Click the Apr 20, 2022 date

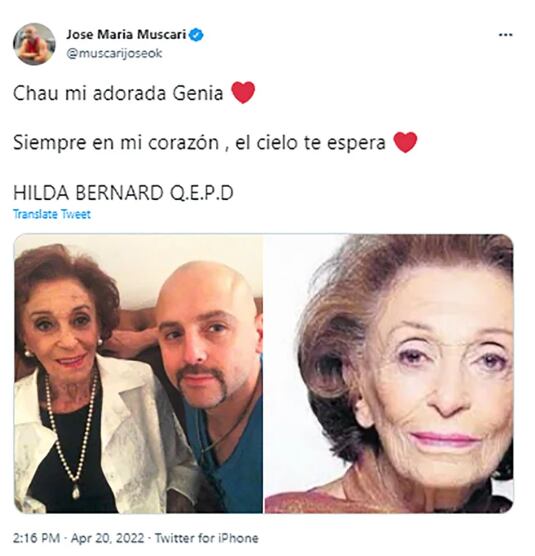(107, 538)
